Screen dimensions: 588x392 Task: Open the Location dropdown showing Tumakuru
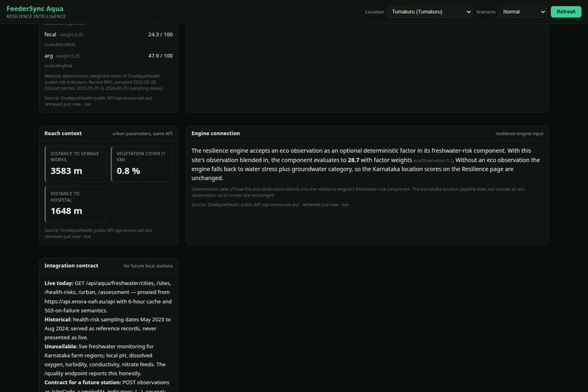click(430, 12)
